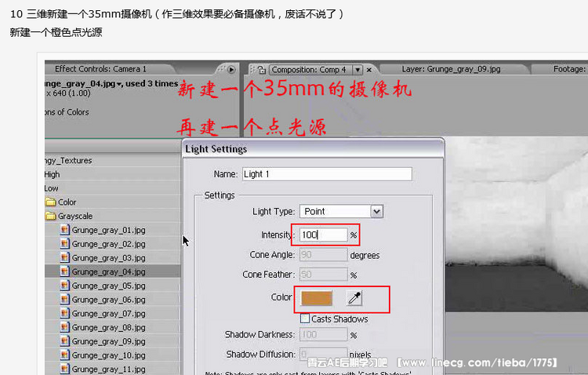Click the Shadow Darkness field
588x375 pixels.
click(323, 334)
